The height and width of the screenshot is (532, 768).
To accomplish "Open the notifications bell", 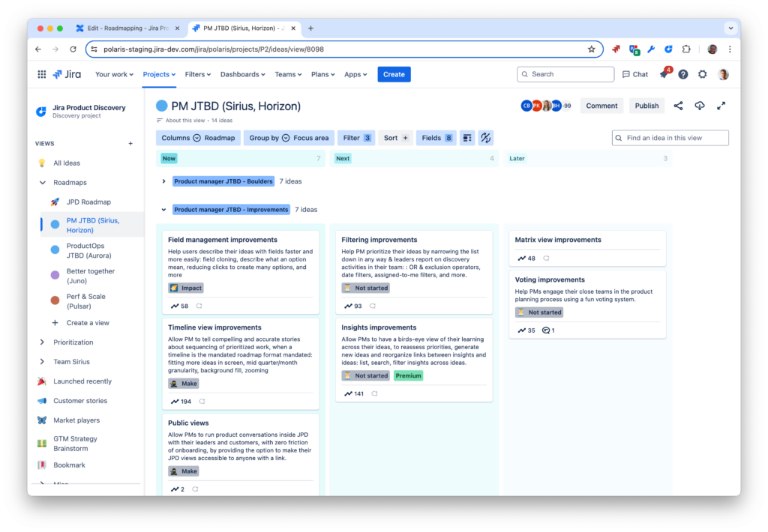I will [664, 74].
